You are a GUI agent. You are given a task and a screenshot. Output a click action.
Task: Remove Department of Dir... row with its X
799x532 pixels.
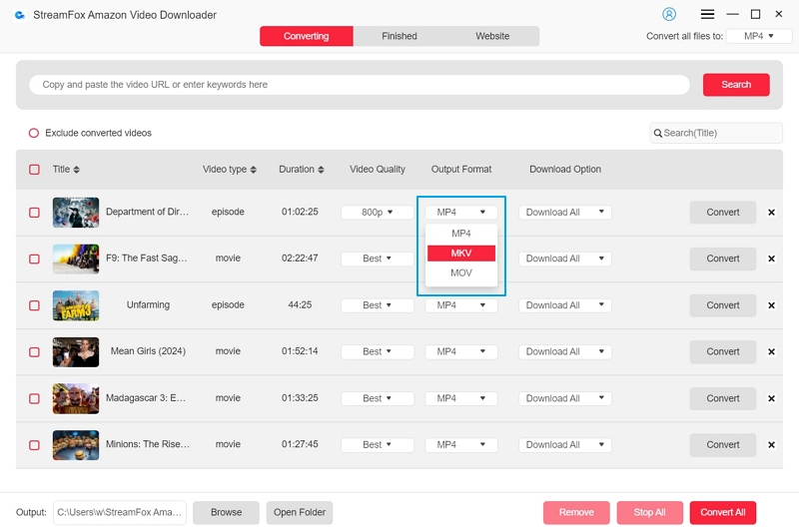[771, 213]
